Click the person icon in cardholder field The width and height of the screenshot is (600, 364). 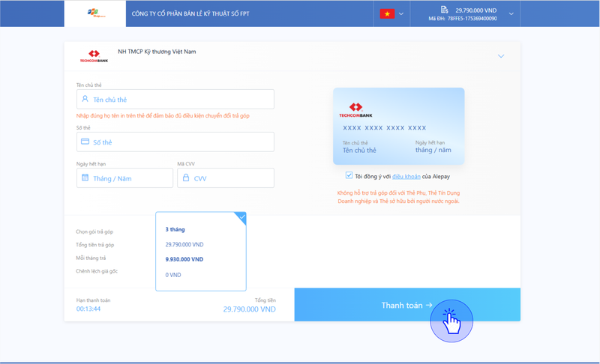pos(85,99)
